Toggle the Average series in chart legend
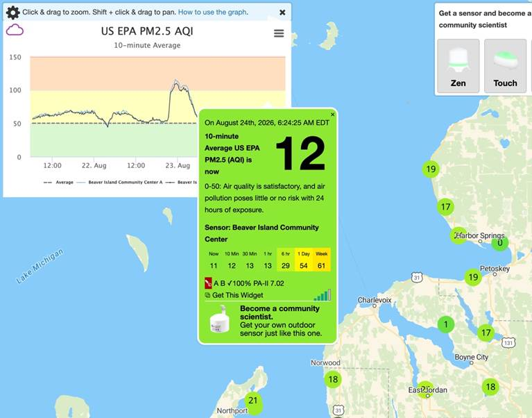Viewport: 532px width, 418px height. point(58,183)
